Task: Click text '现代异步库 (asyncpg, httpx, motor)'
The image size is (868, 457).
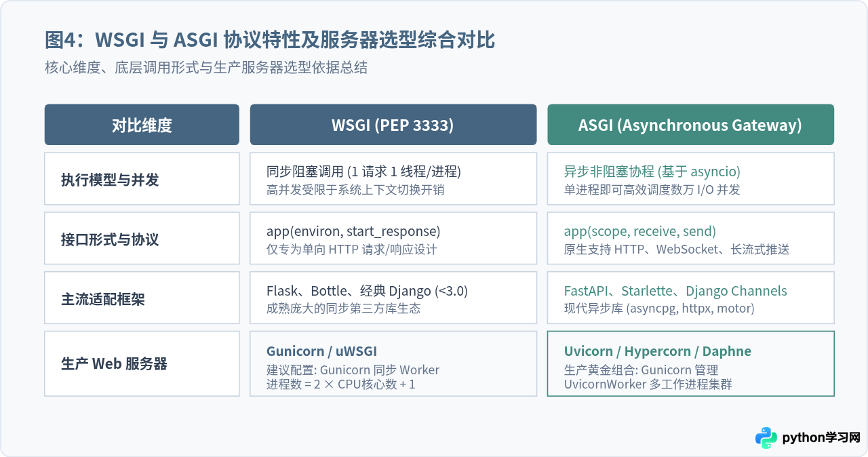Action: pyautogui.click(x=659, y=309)
